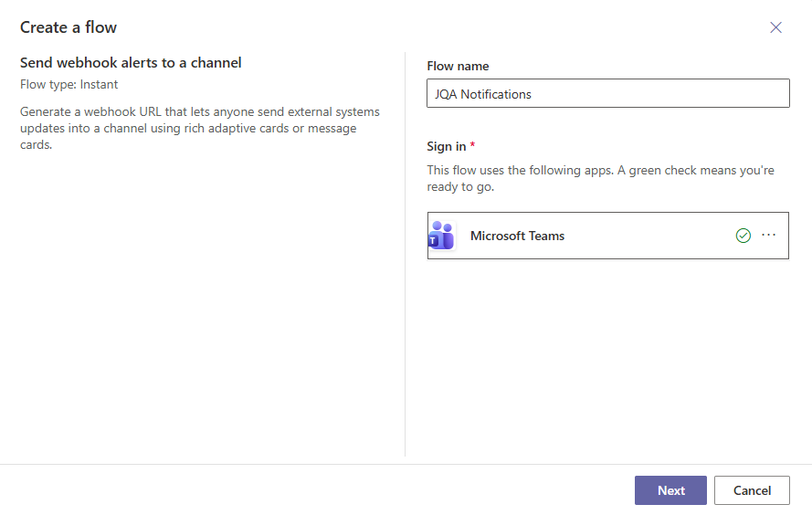Screen dimensions: 812x515
Task: Click the 'Sign in' section label
Action: pos(446,146)
